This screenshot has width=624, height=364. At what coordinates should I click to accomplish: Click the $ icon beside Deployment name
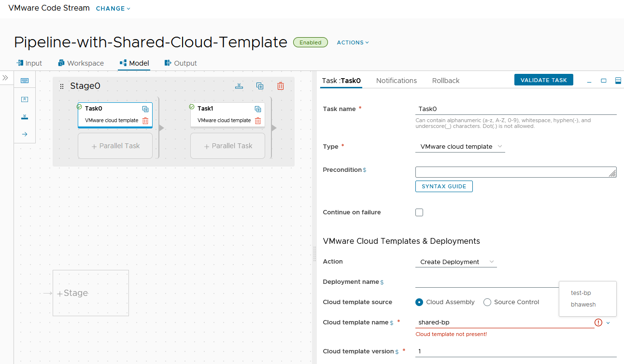(x=382, y=282)
